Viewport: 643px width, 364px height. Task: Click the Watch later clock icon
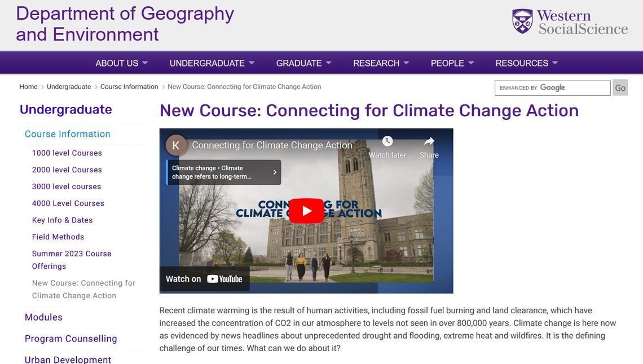[x=387, y=141]
